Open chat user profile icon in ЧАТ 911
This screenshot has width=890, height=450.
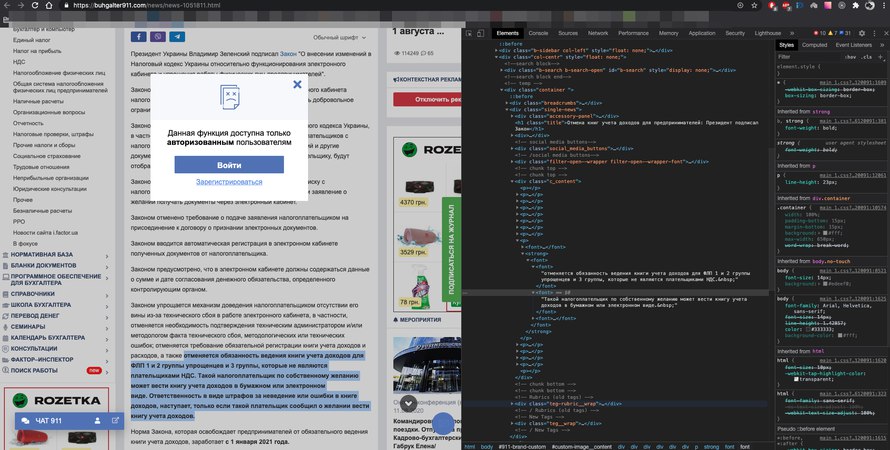tap(98, 420)
